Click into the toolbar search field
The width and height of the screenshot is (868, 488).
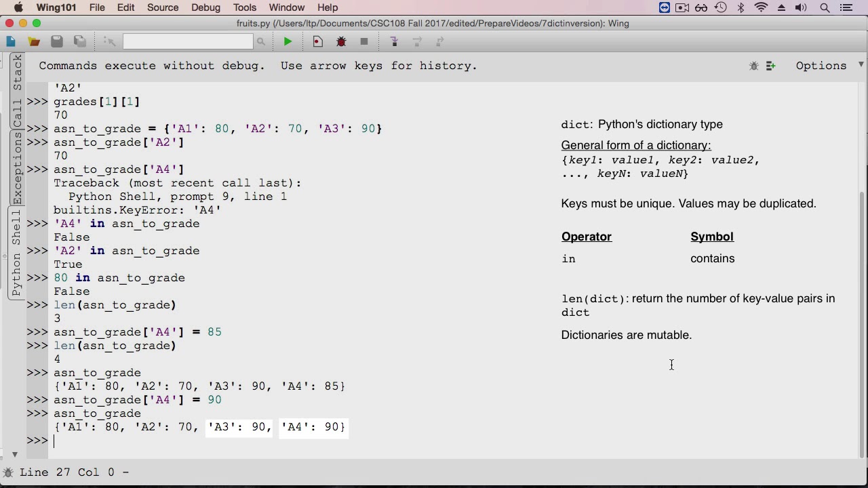click(188, 42)
